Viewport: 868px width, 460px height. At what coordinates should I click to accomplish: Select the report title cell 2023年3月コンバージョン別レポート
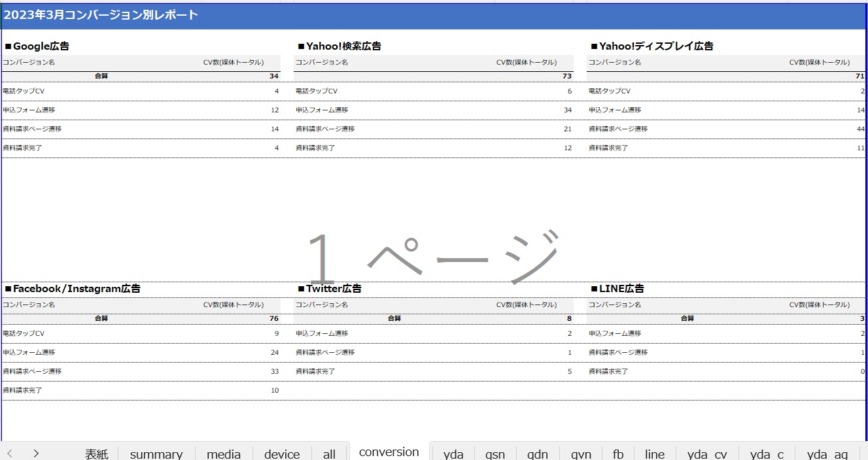tap(101, 15)
